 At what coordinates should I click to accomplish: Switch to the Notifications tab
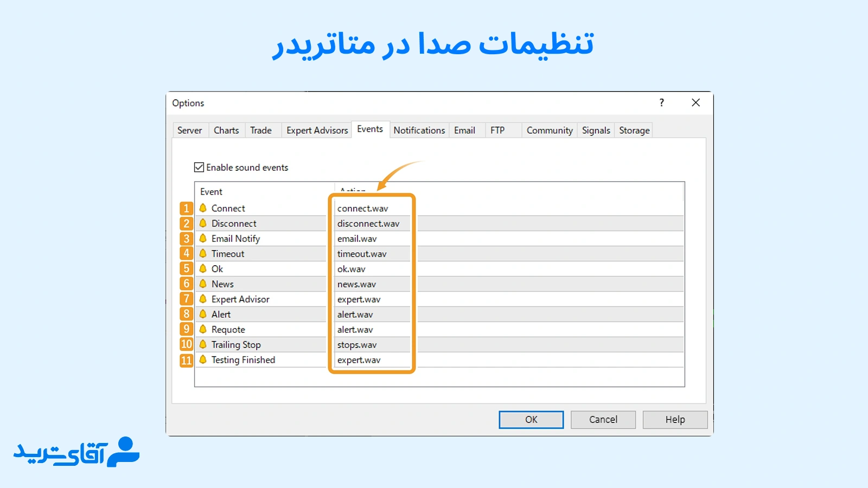click(419, 130)
